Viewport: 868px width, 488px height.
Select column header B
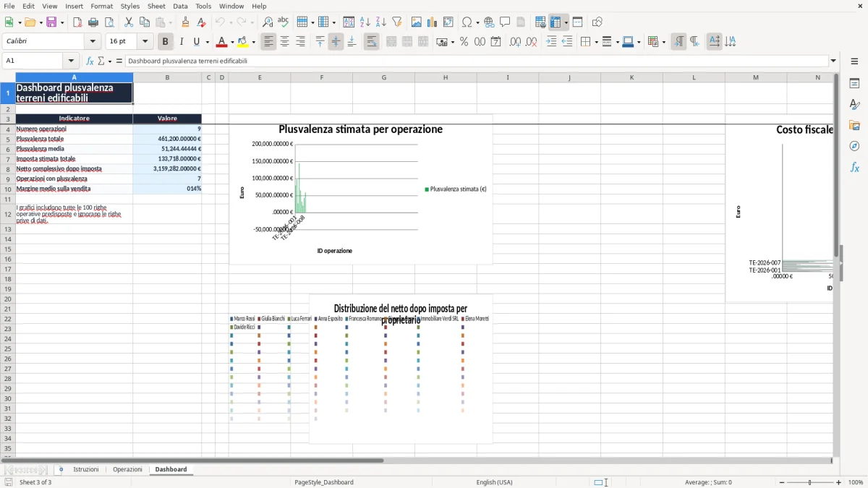167,77
